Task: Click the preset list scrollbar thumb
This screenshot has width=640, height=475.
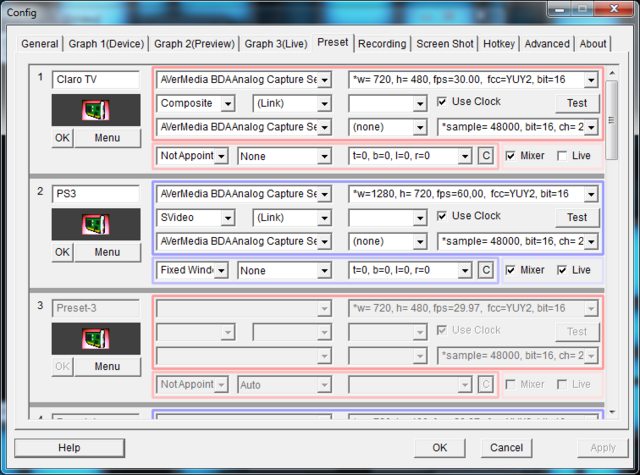Action: pos(611,120)
